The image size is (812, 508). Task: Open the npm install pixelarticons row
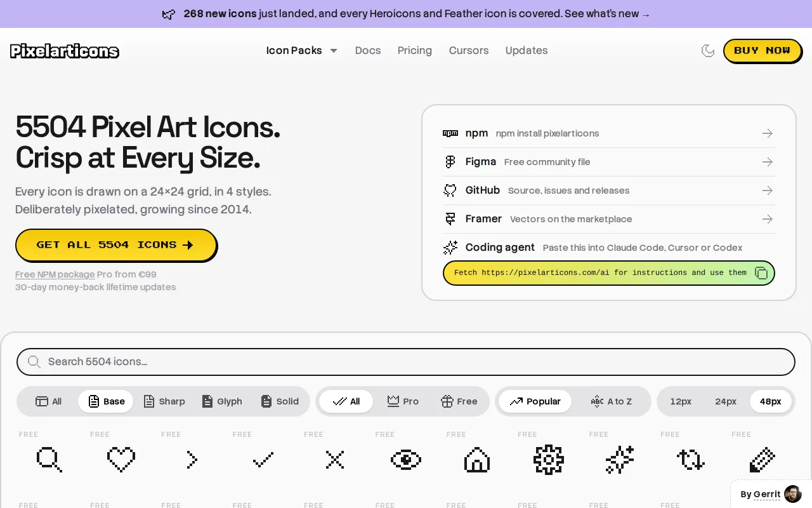click(x=609, y=133)
